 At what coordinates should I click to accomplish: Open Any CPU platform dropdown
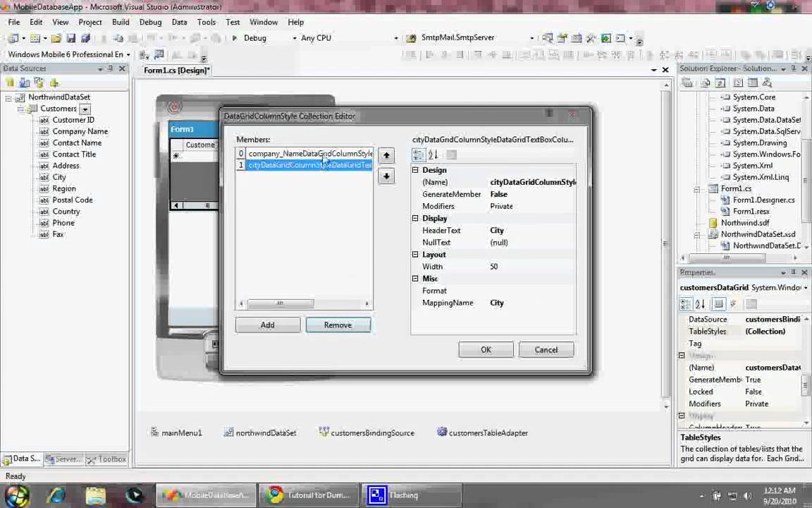click(396, 38)
